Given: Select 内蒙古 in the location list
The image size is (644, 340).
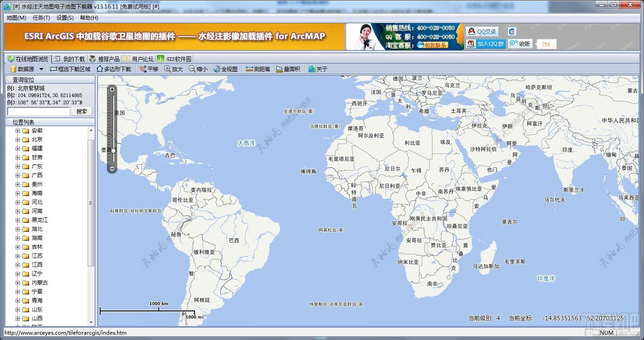Looking at the screenshot, I should pos(40,283).
